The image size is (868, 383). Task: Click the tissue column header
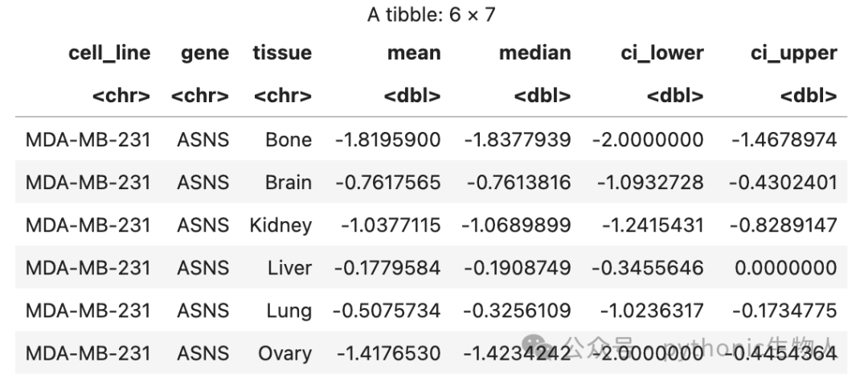pos(282,53)
